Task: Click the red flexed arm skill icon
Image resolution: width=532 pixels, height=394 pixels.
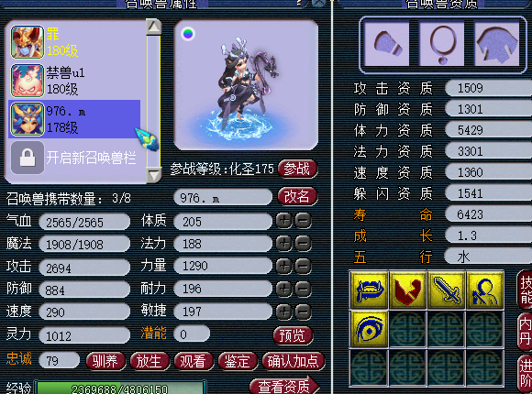Action: coord(408,290)
